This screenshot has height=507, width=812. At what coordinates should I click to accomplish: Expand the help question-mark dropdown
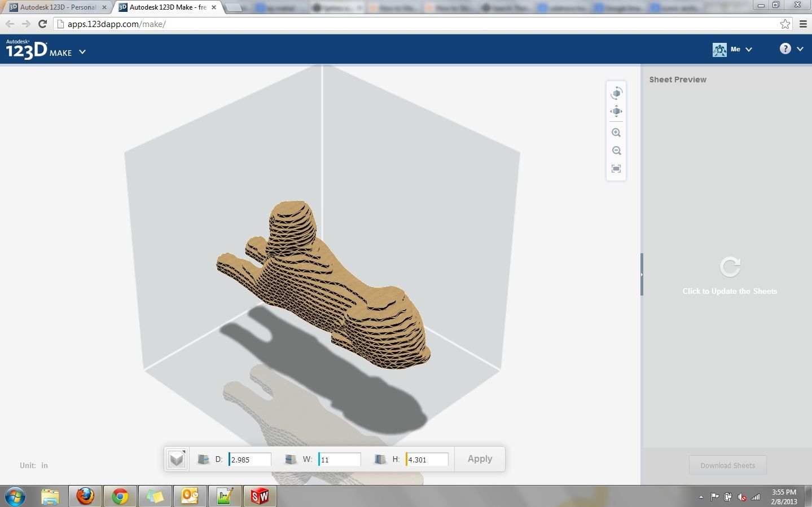point(799,49)
